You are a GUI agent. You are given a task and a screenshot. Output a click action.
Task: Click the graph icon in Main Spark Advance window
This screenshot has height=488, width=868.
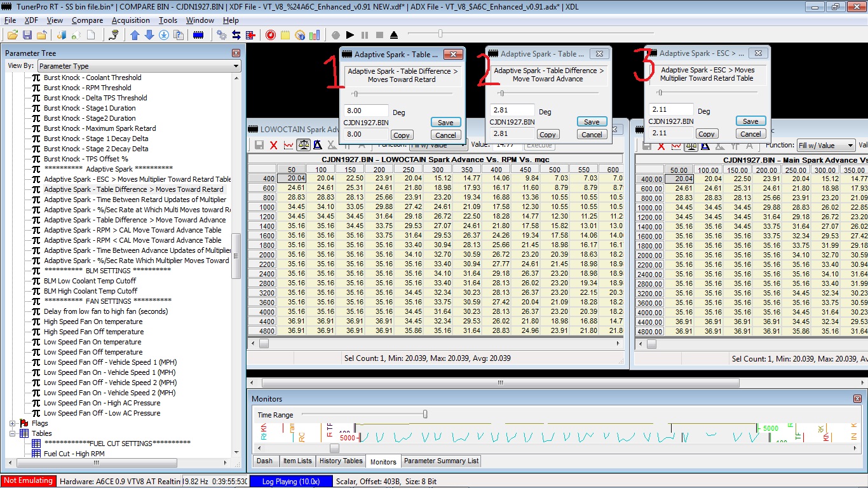tap(677, 146)
